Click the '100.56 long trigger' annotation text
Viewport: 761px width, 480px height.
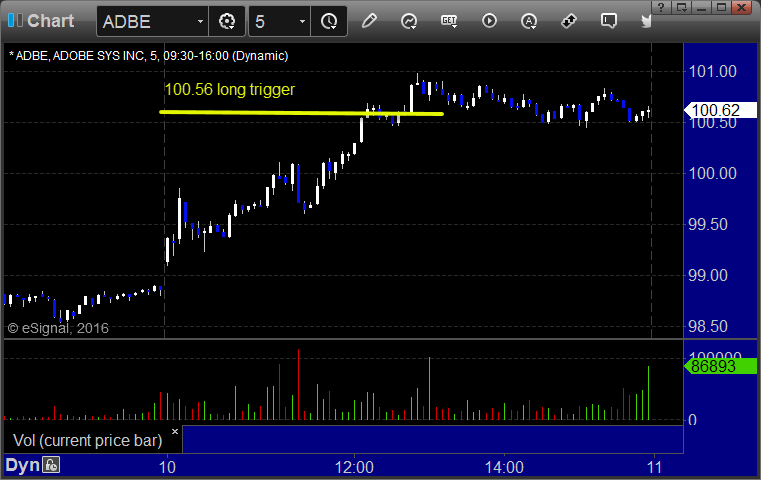coord(230,89)
